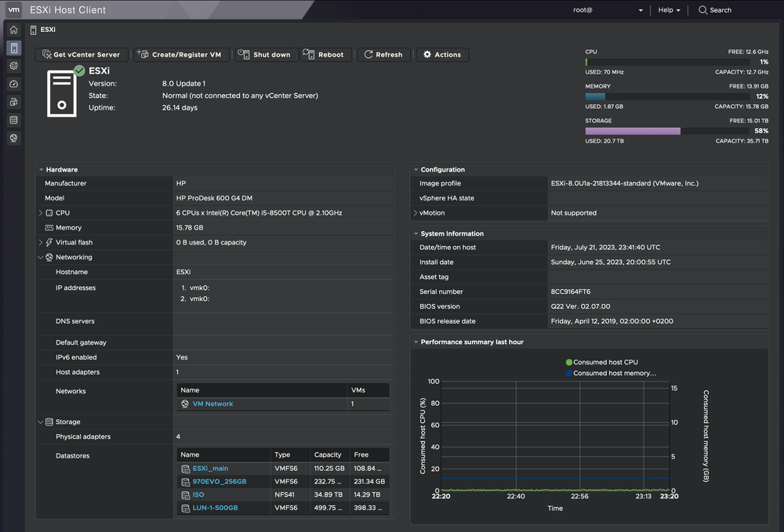Select the Host icon in sidebar
Screen dimensions: 784x532
tap(13, 47)
